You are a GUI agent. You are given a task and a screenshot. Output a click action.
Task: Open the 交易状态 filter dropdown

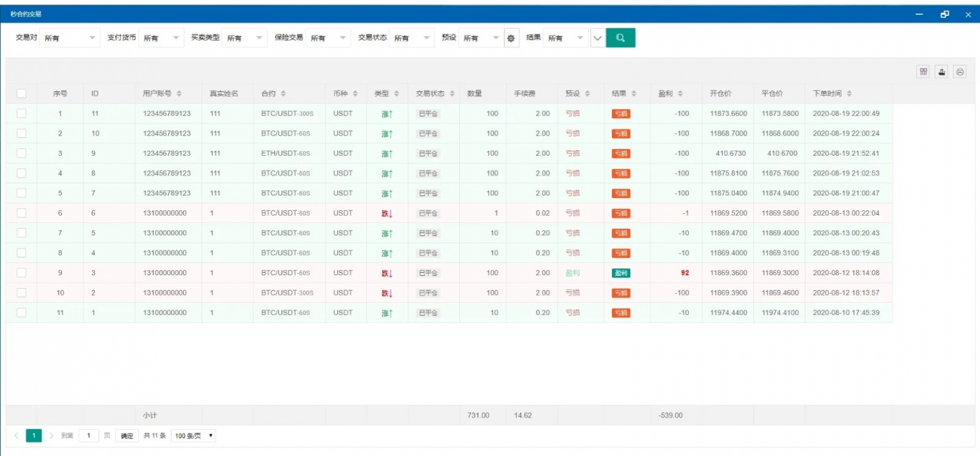412,38
